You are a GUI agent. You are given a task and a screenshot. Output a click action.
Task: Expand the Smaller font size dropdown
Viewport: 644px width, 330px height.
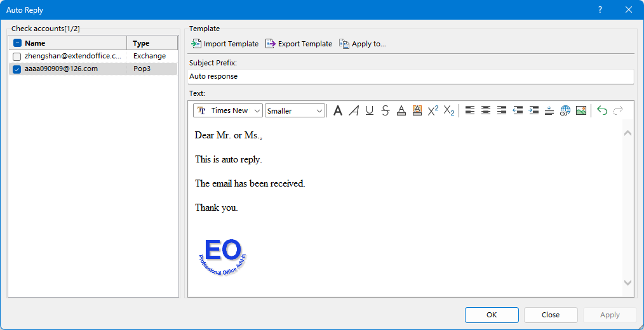tap(295, 111)
